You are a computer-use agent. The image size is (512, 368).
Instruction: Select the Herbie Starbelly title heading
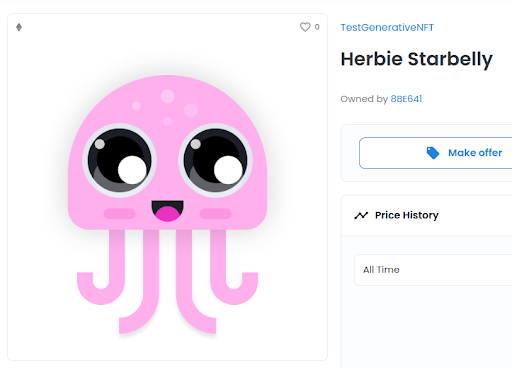tap(416, 59)
